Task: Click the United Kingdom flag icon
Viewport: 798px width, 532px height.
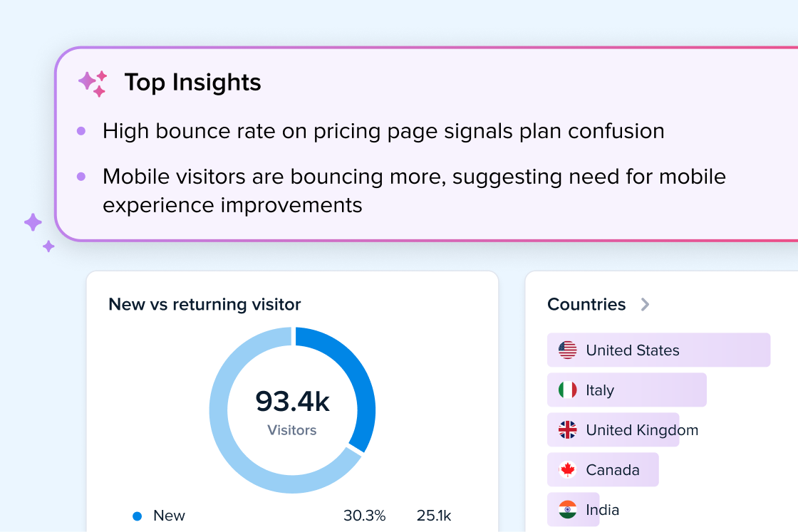Action: pyautogui.click(x=568, y=429)
